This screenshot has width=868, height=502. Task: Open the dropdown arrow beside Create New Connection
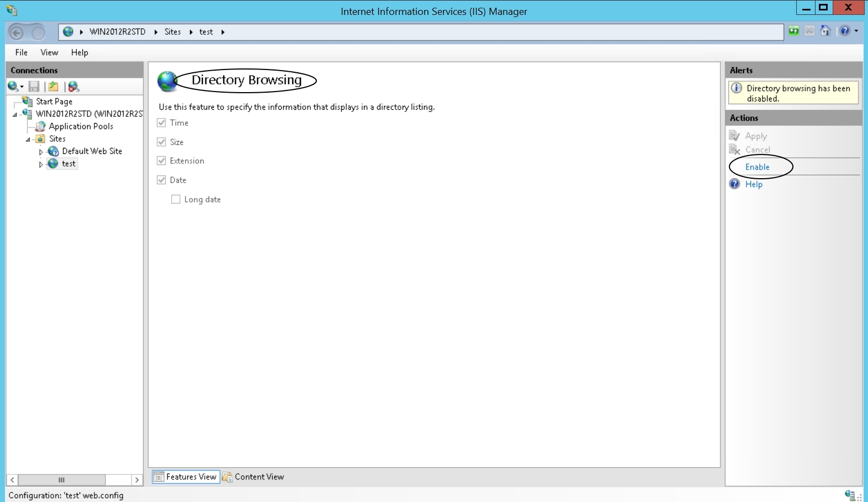pos(22,87)
